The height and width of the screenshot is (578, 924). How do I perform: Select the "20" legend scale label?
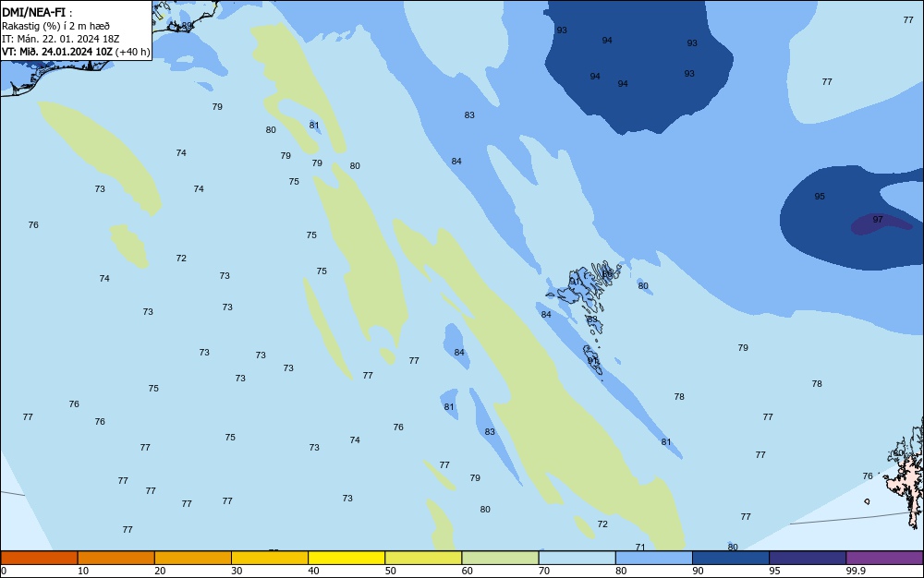pyautogui.click(x=160, y=571)
